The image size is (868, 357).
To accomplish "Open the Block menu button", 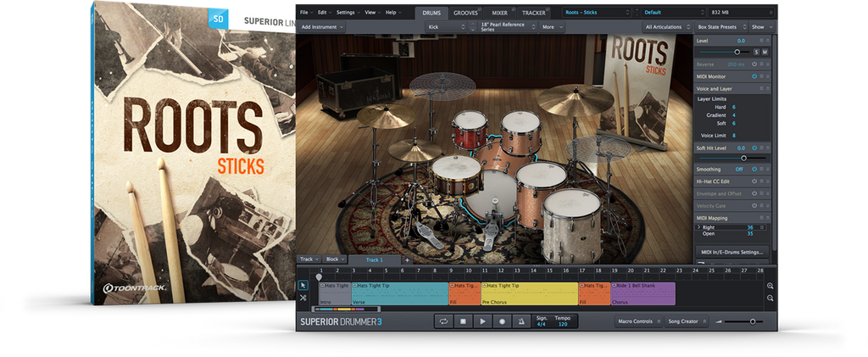I will 335,259.
